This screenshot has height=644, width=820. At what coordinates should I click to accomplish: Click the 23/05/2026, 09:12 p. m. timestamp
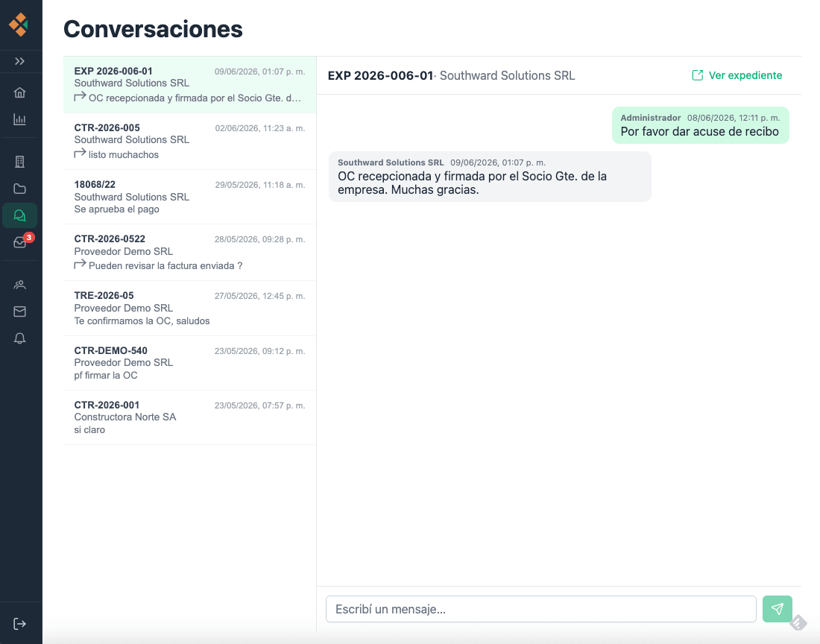260,351
